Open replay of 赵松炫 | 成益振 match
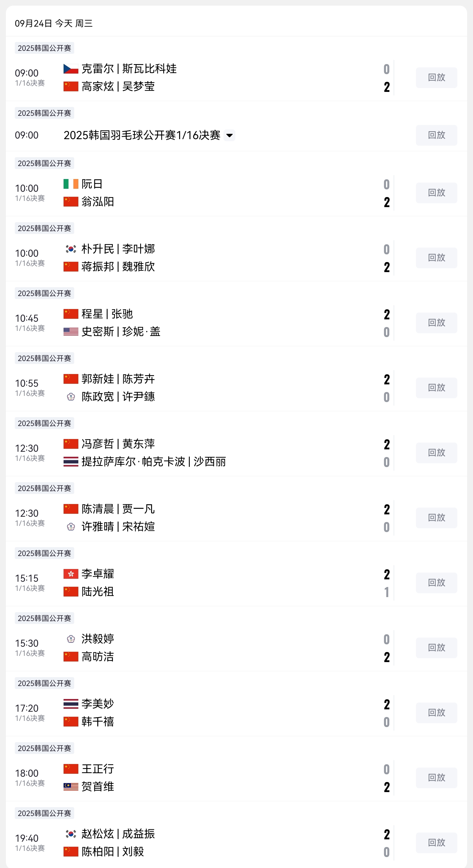 point(436,842)
